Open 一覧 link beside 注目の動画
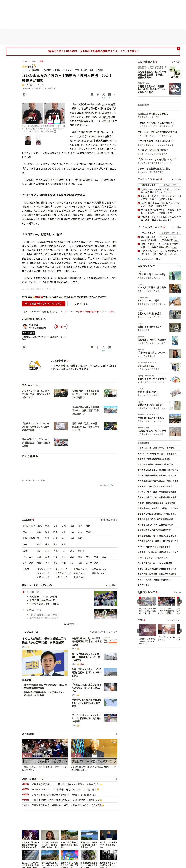Viewport: 186px width, 868px height. pyautogui.click(x=115, y=734)
